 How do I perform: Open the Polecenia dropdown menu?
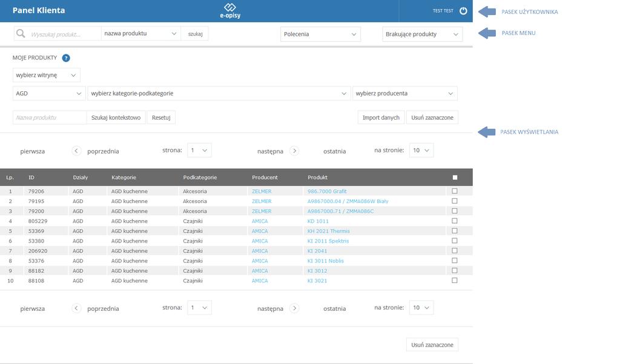[x=320, y=34]
